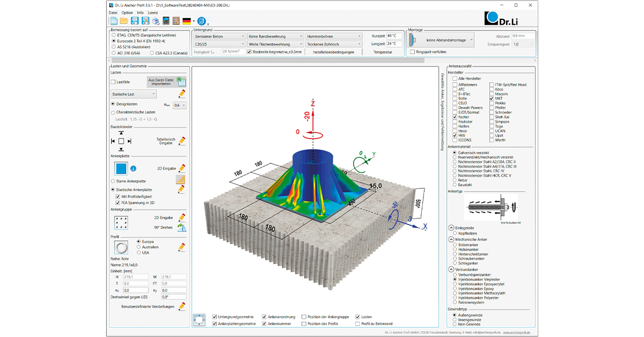
Task: Click the Temperatur button
Action: (383, 52)
